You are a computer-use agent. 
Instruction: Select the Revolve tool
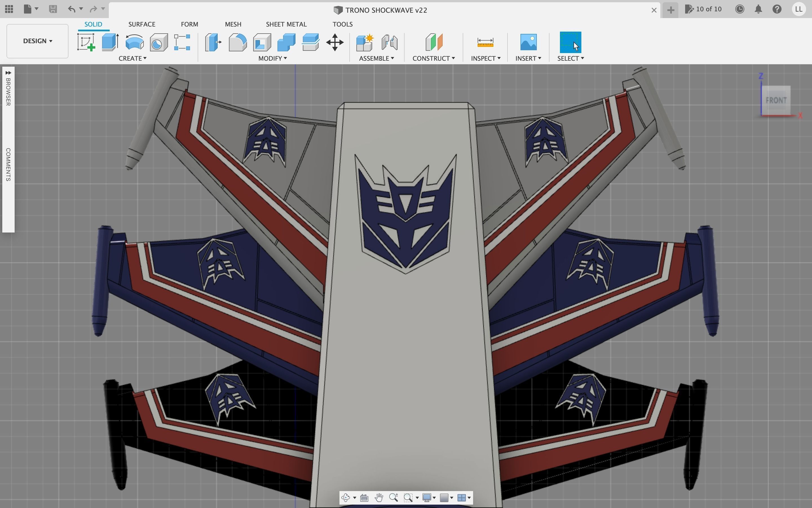[134, 42]
